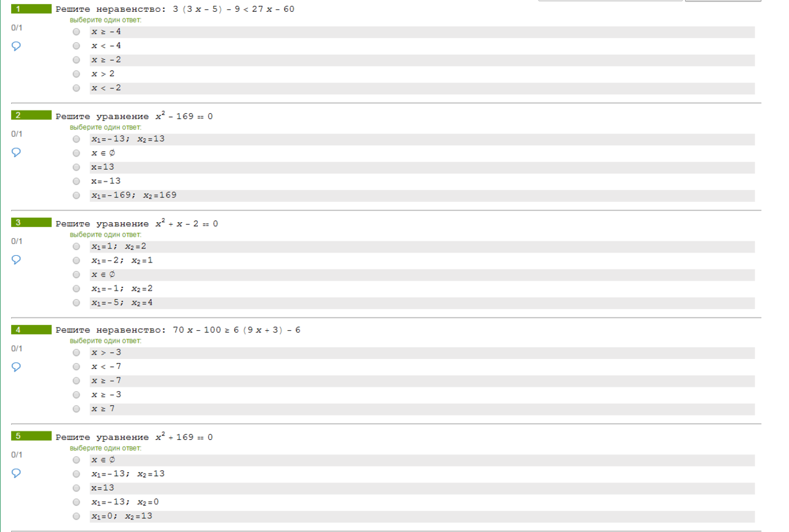This screenshot has width=789, height=532.
Task: Mark x ≥ −3 in question 4
Action: click(x=76, y=395)
